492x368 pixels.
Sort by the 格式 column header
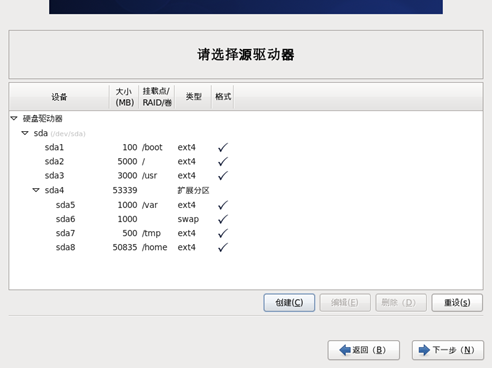[x=223, y=97]
